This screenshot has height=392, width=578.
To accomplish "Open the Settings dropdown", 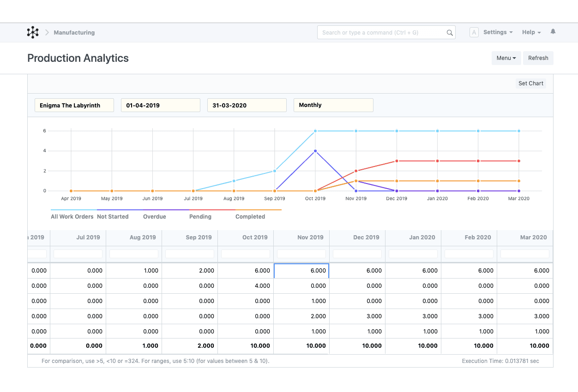I will (498, 32).
